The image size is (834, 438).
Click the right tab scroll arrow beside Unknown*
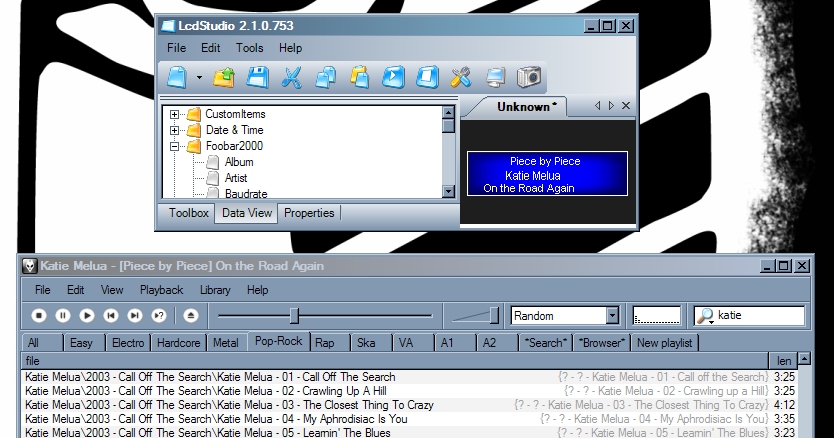611,106
